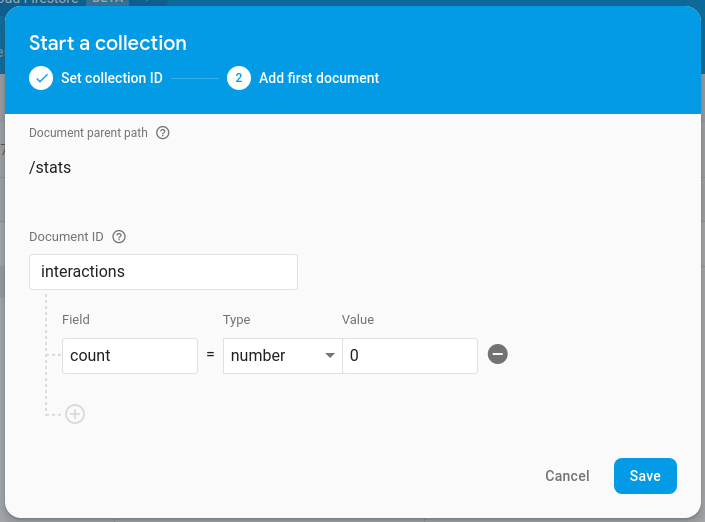The height and width of the screenshot is (522, 705).
Task: Select the Add first document step
Action: pos(319,78)
